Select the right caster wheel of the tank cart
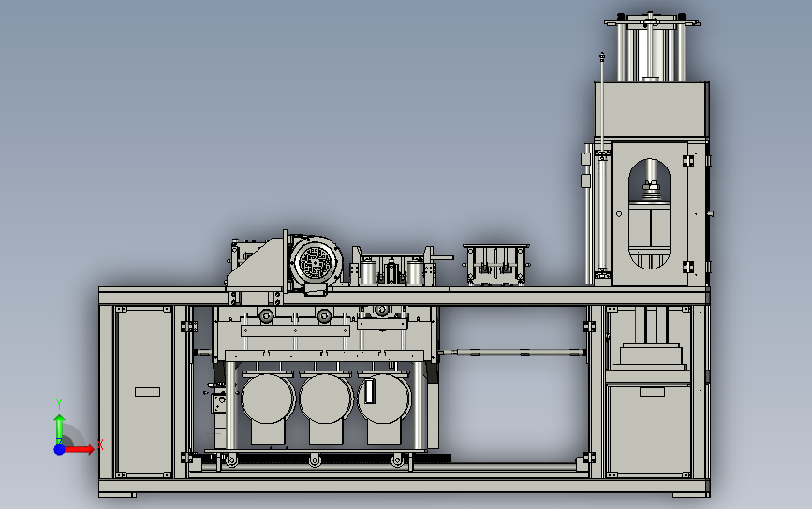Viewport: 812px width, 509px height. click(x=397, y=459)
